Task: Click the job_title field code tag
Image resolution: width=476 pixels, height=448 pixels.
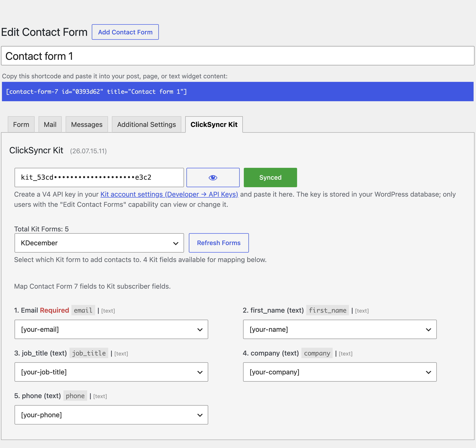Action: pos(89,353)
